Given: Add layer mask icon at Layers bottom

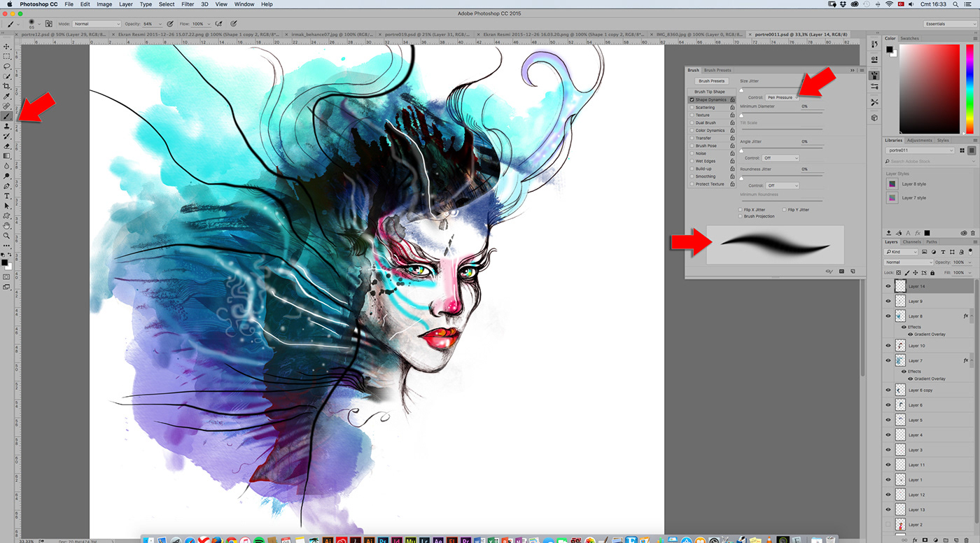Looking at the screenshot, I should pyautogui.click(x=925, y=540).
